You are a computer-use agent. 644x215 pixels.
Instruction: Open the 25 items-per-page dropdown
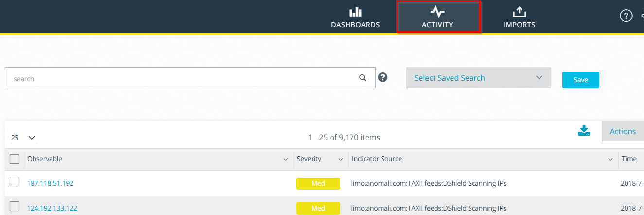[x=24, y=138]
